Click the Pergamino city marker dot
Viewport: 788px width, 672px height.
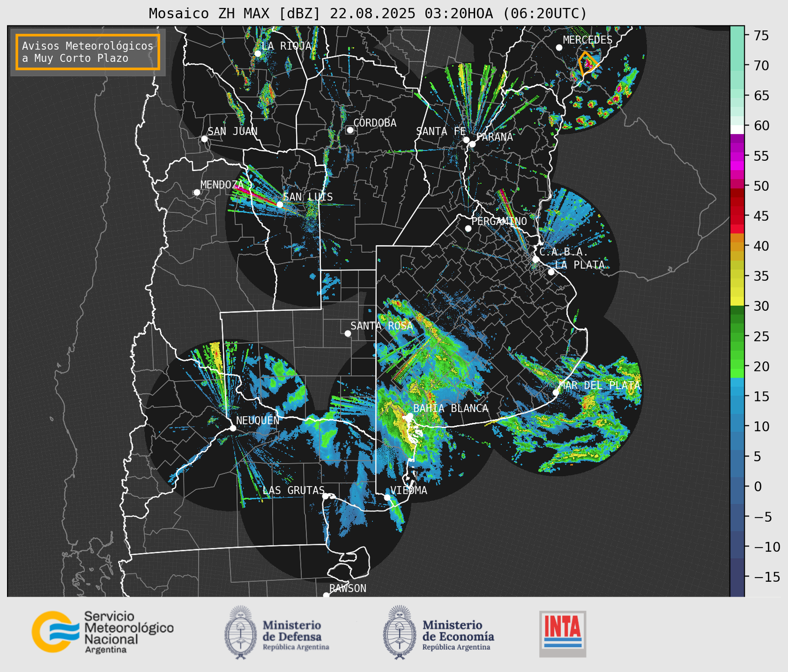[x=468, y=229]
